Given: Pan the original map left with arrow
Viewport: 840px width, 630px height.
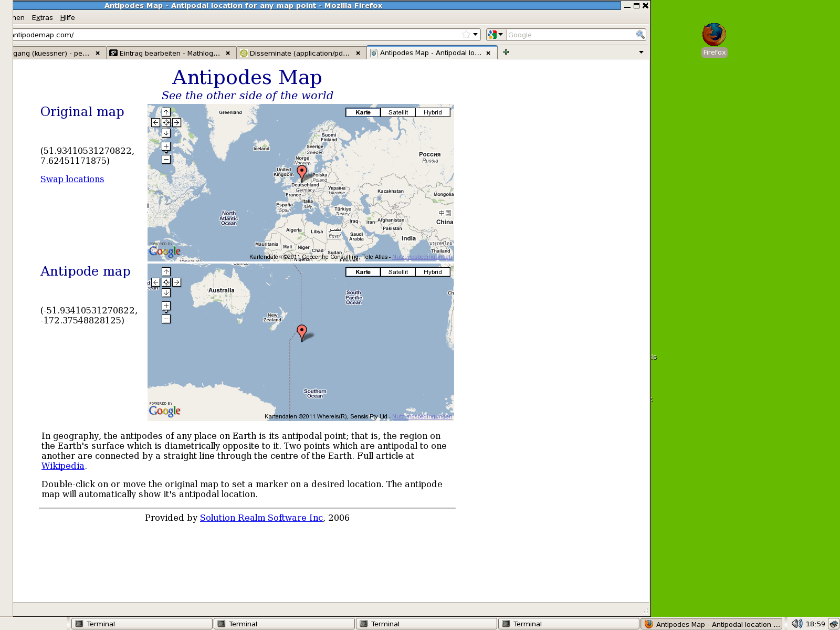Looking at the screenshot, I should [155, 122].
